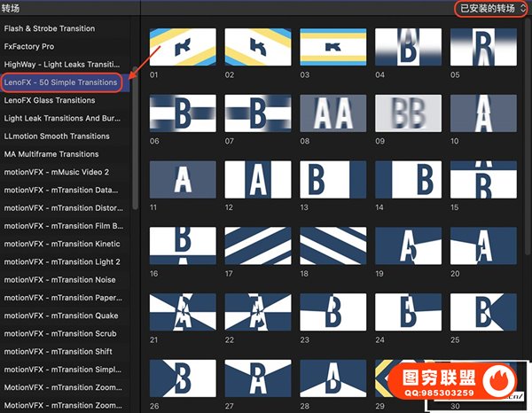Select LenoFX - 50 Simple Transitions category
The image size is (532, 413).
[x=60, y=82]
